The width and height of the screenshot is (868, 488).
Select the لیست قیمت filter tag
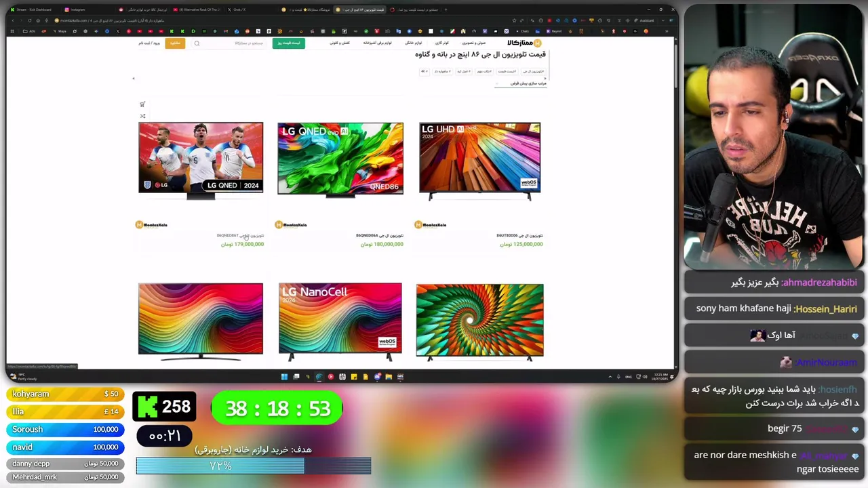point(507,71)
